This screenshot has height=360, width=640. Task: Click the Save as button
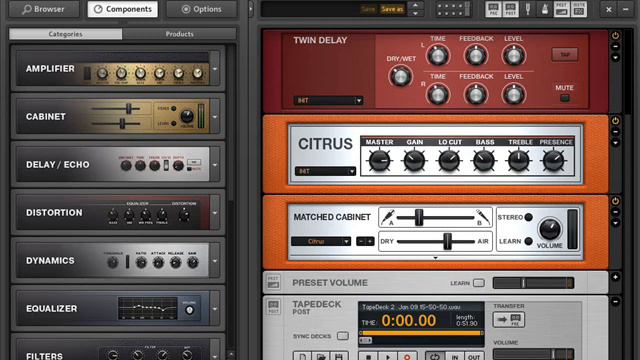point(392,9)
